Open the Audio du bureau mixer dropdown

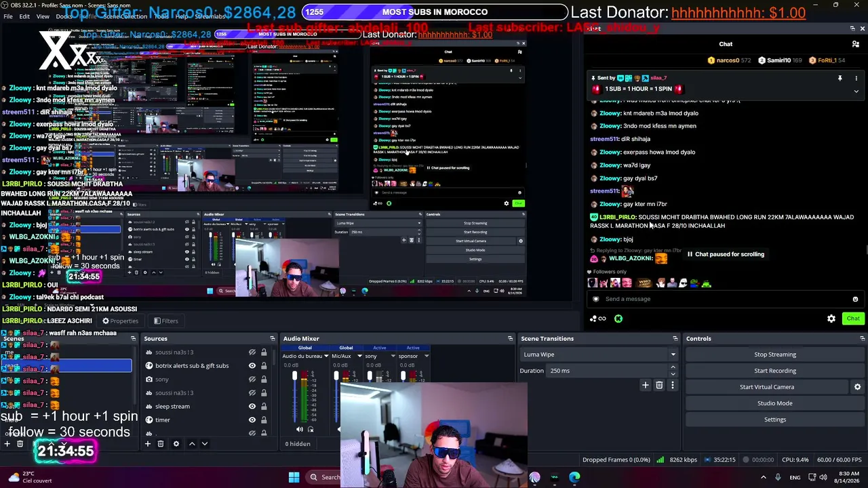click(x=326, y=357)
